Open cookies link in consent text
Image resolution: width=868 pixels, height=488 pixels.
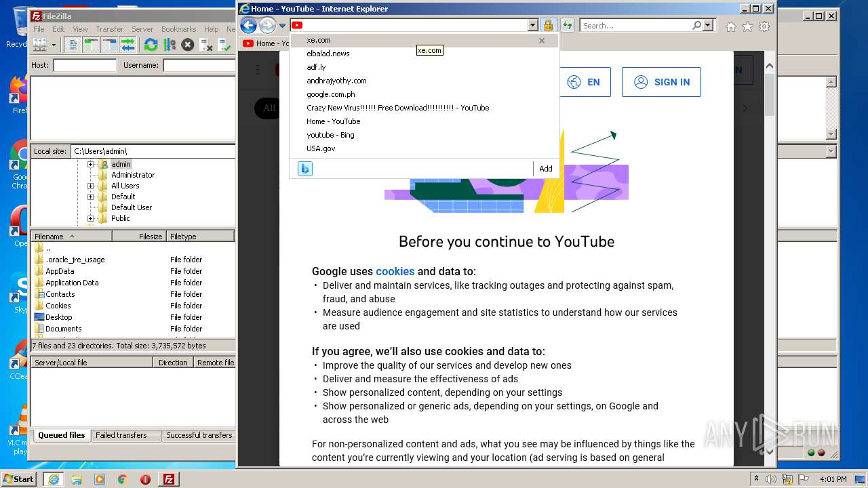pos(395,271)
